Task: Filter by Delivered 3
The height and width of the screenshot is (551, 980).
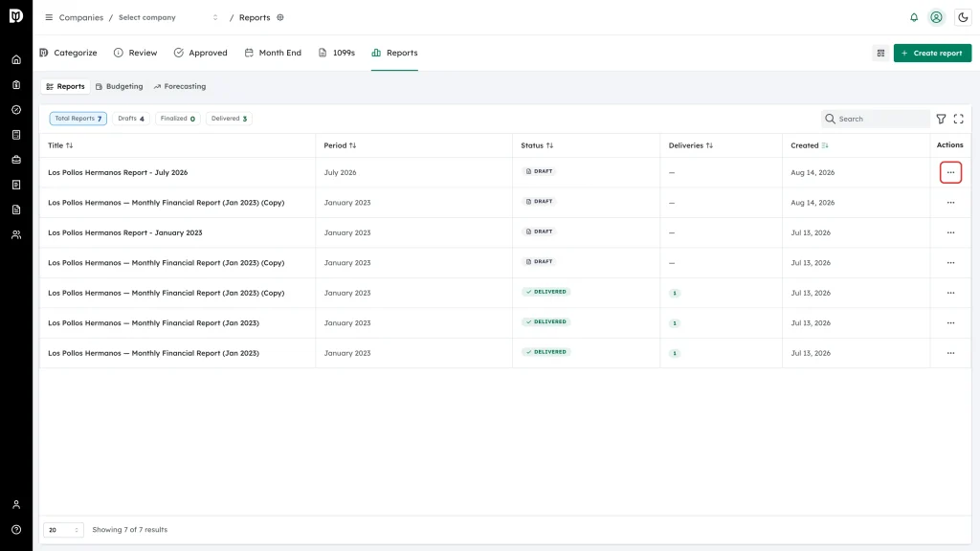Action: (x=229, y=119)
